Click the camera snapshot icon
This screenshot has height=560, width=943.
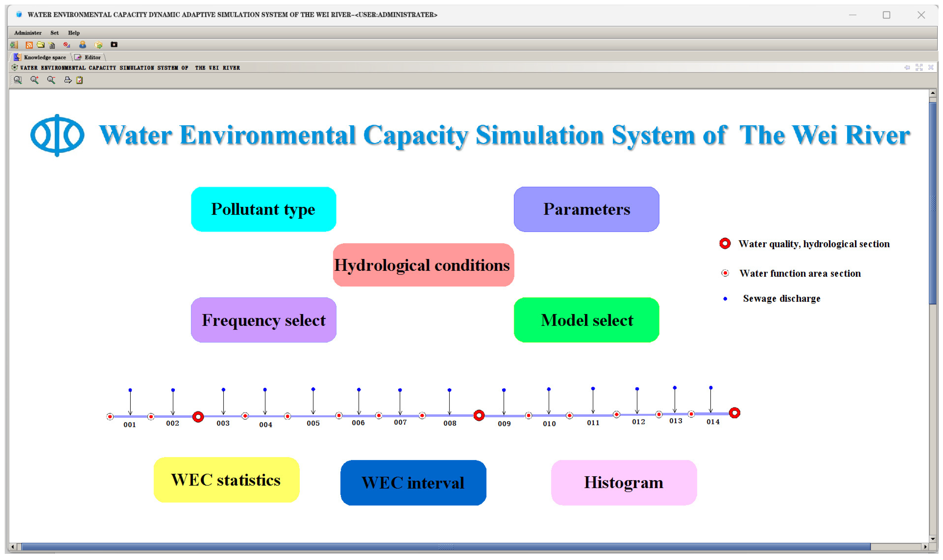(114, 45)
